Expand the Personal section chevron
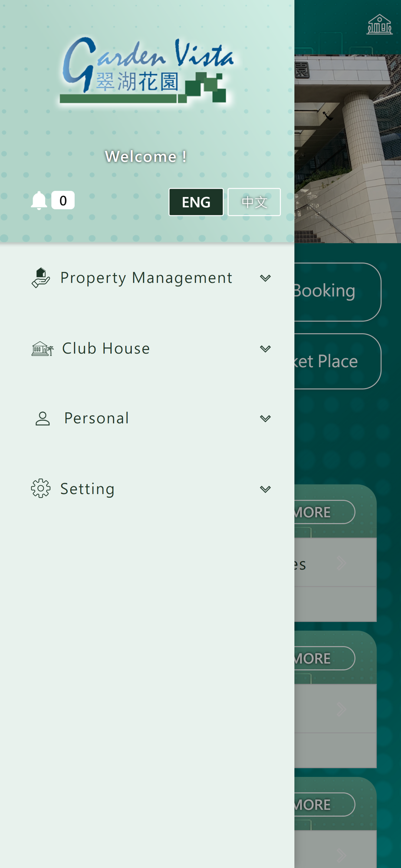Image resolution: width=401 pixels, height=868 pixels. click(265, 418)
